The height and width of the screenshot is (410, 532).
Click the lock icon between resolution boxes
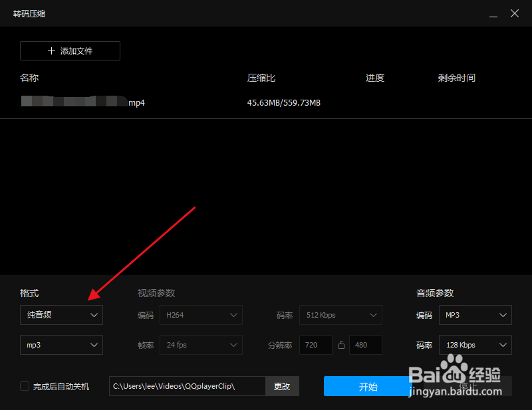342,345
